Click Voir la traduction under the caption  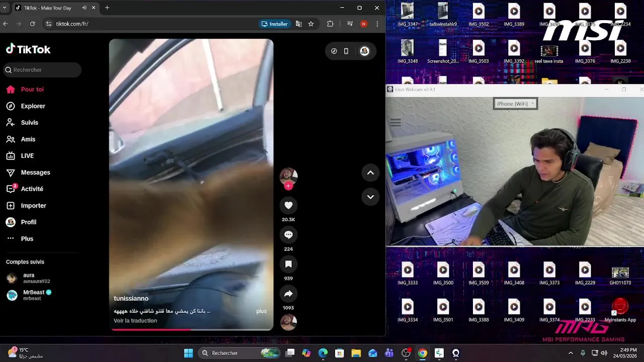[135, 321]
